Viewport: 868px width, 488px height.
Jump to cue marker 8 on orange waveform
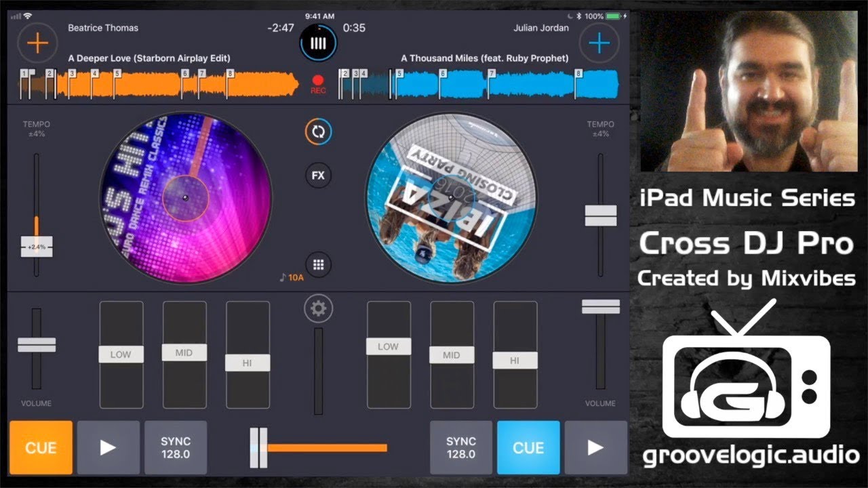tap(230, 73)
